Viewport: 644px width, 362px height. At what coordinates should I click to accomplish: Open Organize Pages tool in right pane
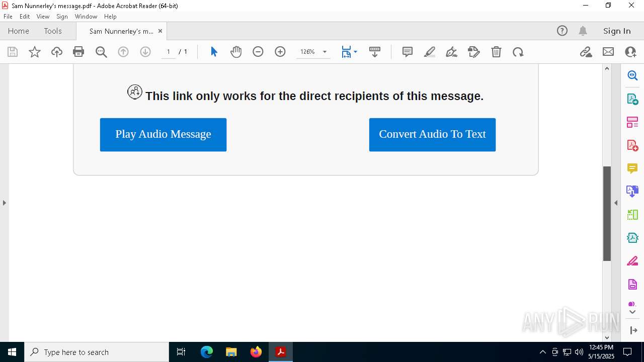coord(632,122)
